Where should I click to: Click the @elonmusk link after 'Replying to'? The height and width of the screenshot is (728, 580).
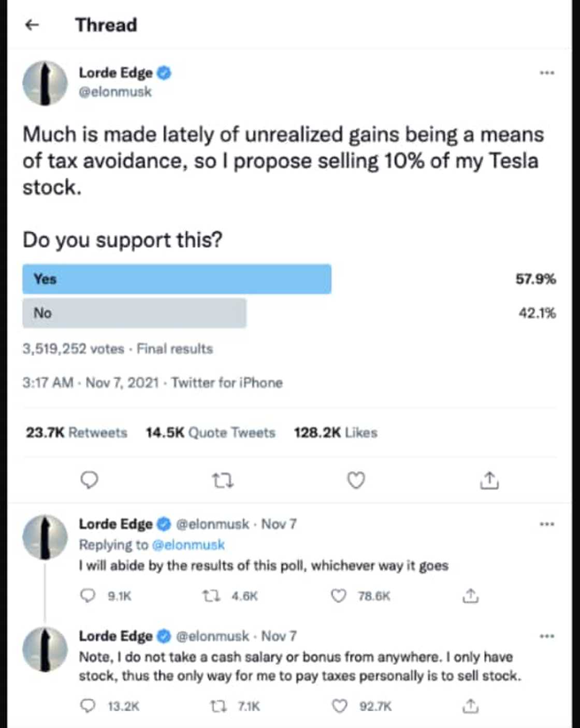(x=189, y=545)
